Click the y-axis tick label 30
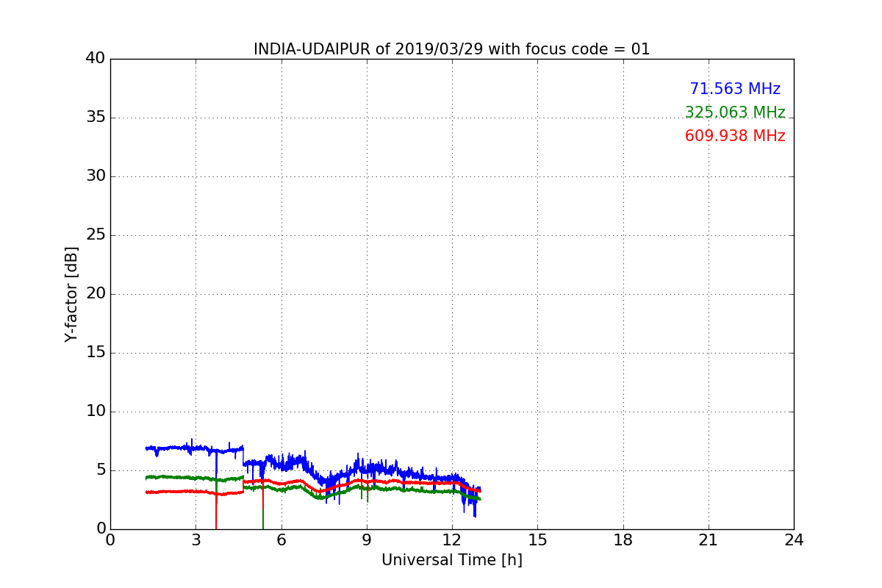Screen dimensions: 882x588 (x=96, y=176)
